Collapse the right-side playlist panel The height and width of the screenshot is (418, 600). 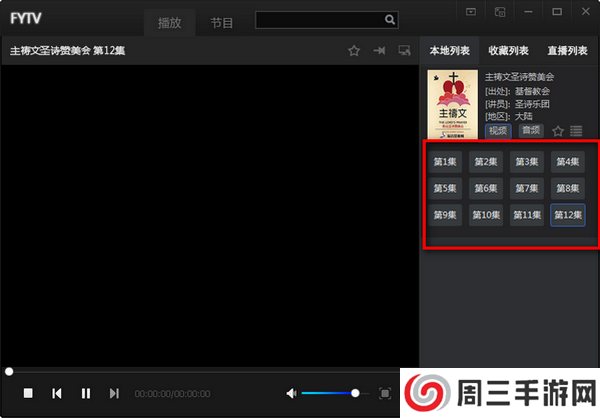[x=380, y=51]
